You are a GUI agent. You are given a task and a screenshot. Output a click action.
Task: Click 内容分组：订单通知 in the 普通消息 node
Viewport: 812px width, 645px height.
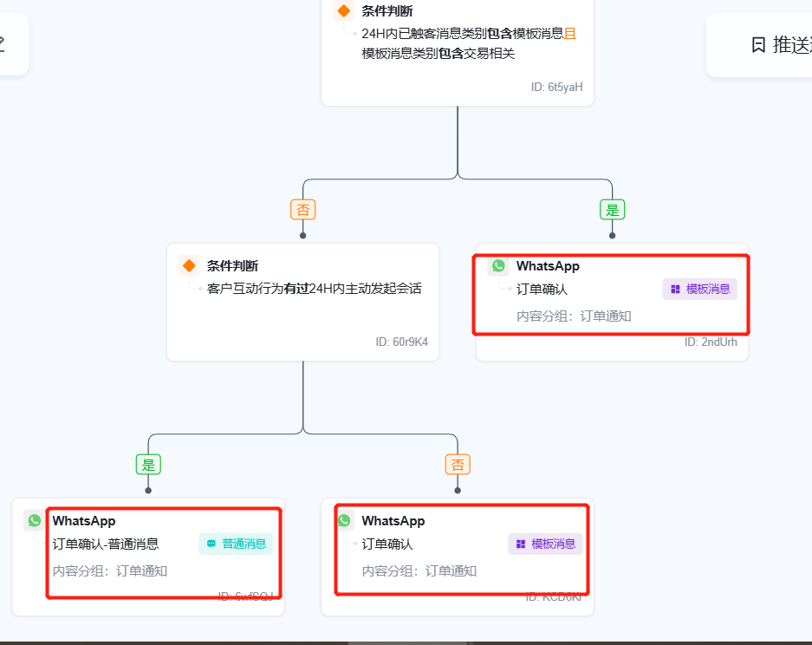click(x=110, y=571)
